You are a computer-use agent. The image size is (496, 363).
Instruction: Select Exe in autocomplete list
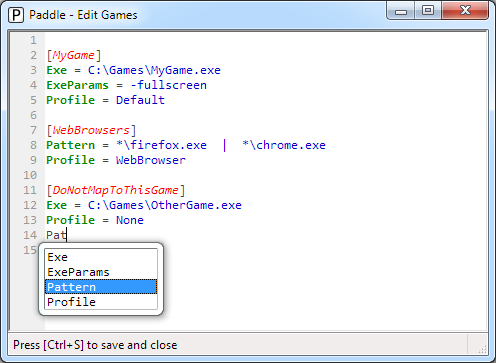click(x=101, y=257)
